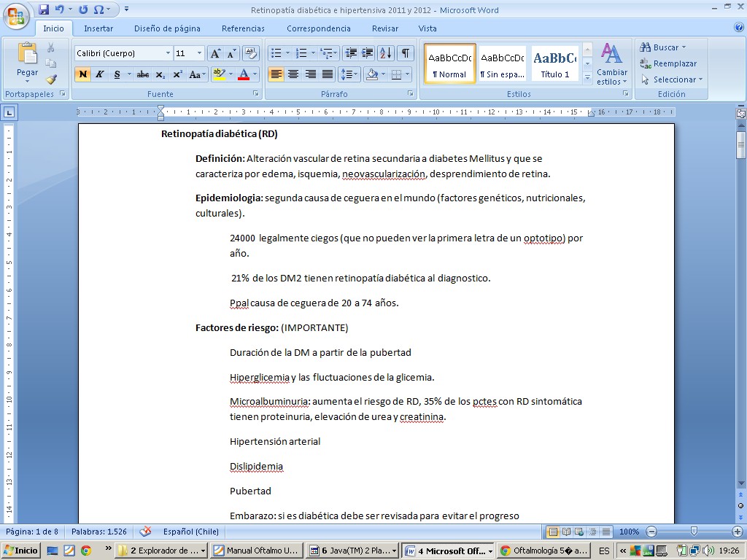
Task: Click the zoom slider in the status bar
Action: [x=693, y=532]
